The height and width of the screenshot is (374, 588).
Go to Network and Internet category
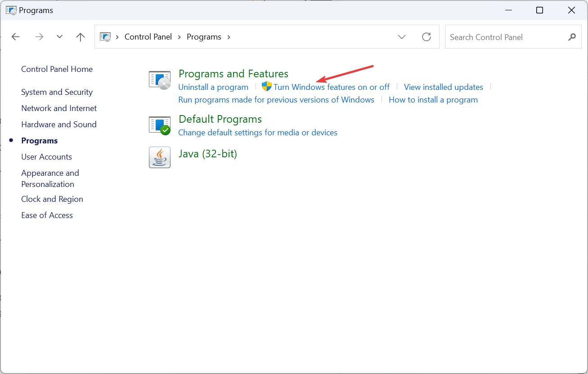59,108
